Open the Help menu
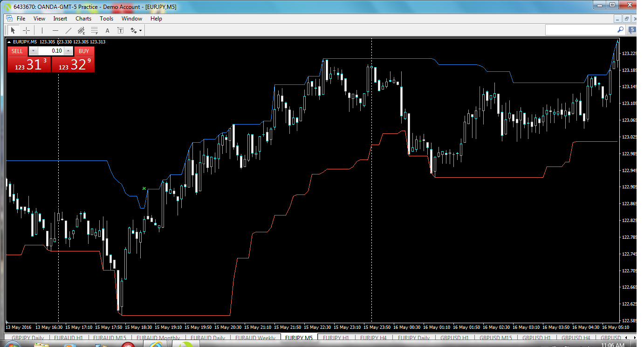644x347 pixels. pyautogui.click(x=156, y=19)
